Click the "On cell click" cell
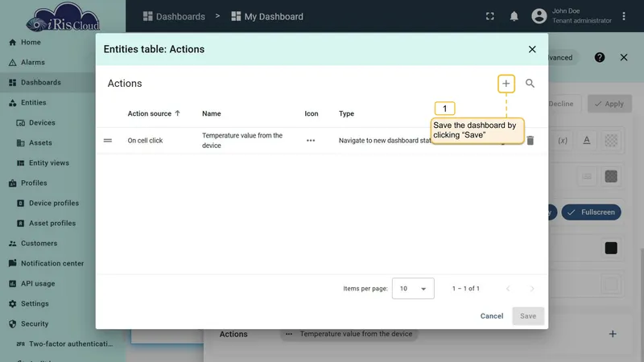 tap(145, 140)
